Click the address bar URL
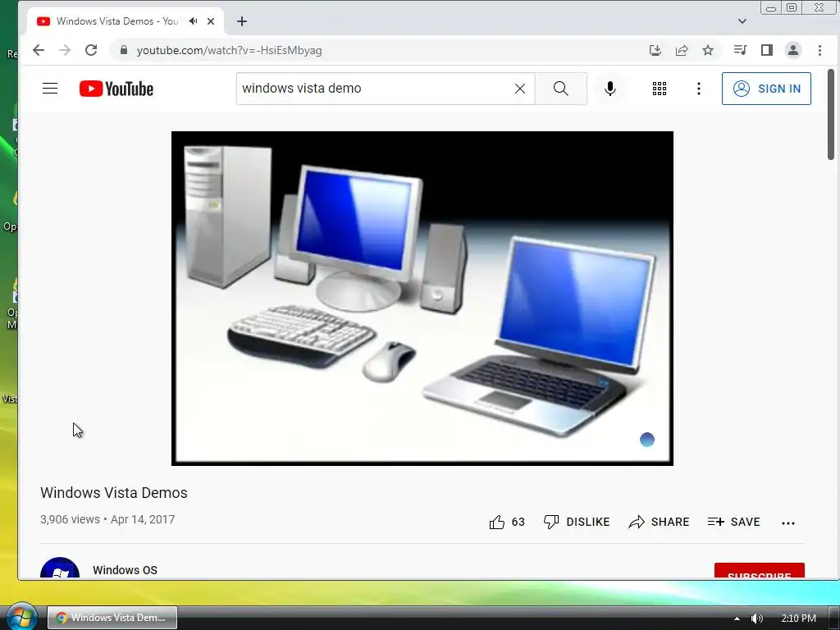840x630 pixels. coord(230,50)
